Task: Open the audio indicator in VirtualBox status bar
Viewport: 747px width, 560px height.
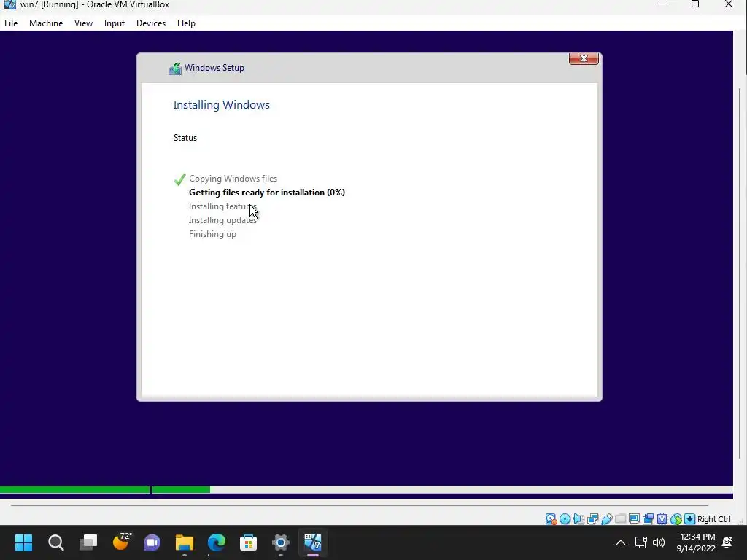Action: point(578,519)
